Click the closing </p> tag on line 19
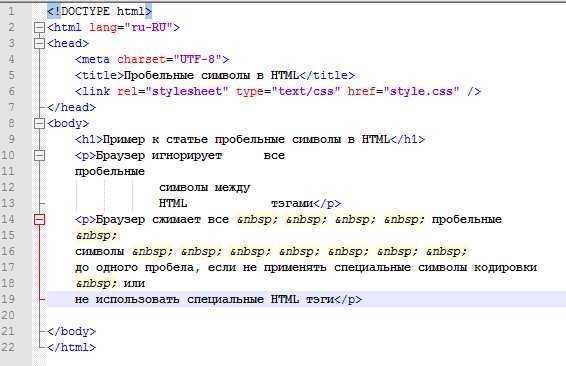 [x=348, y=300]
